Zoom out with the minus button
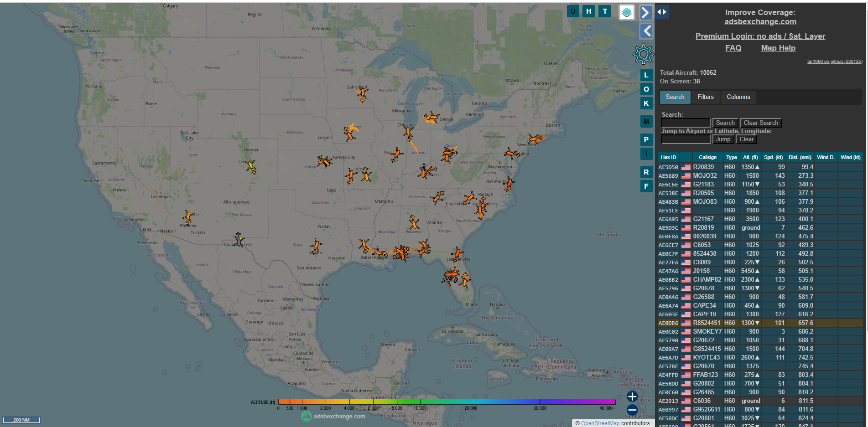 pos(632,410)
